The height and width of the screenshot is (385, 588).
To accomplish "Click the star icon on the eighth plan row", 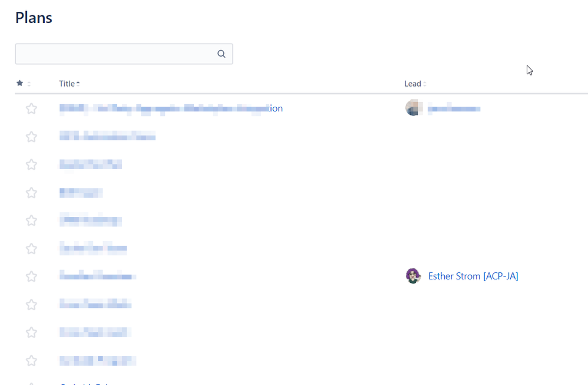I will [31, 304].
